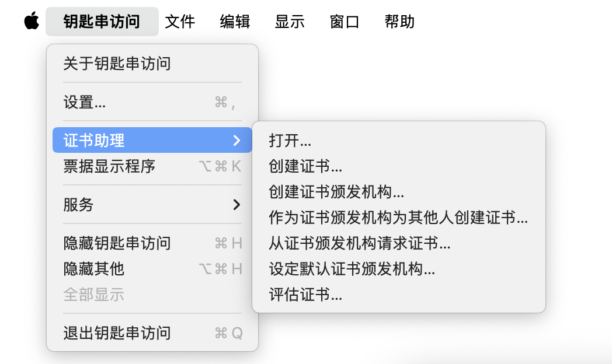Expand the 服务 submenu arrow
The height and width of the screenshot is (364, 612).
pos(237,205)
